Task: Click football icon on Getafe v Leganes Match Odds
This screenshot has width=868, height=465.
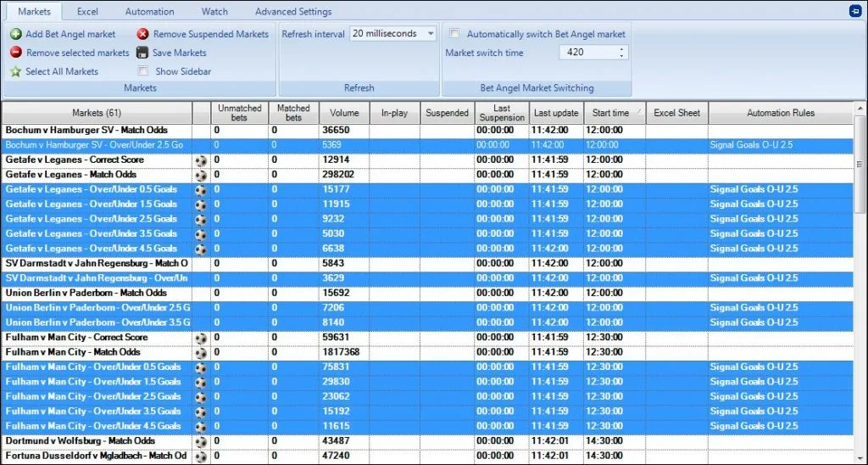Action: (x=201, y=175)
